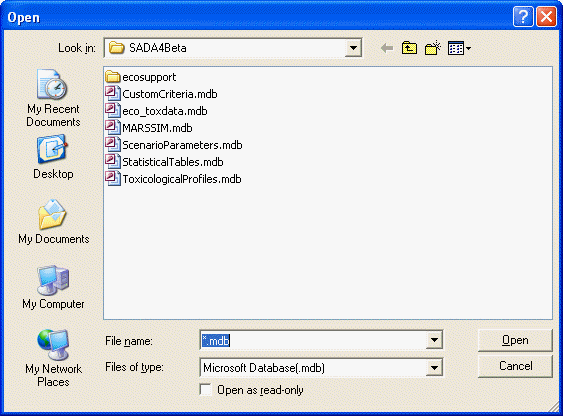Expand the Files of type dropdown
Image resolution: width=563 pixels, height=416 pixels.
pyautogui.click(x=434, y=368)
